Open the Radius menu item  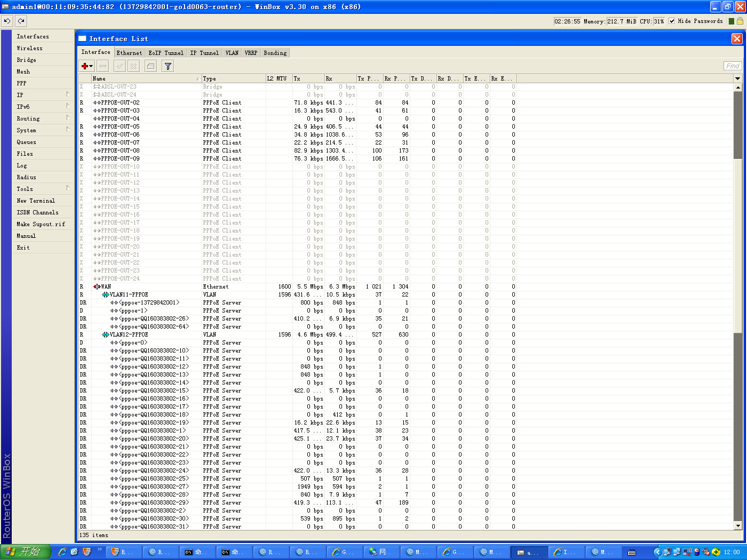point(43,177)
